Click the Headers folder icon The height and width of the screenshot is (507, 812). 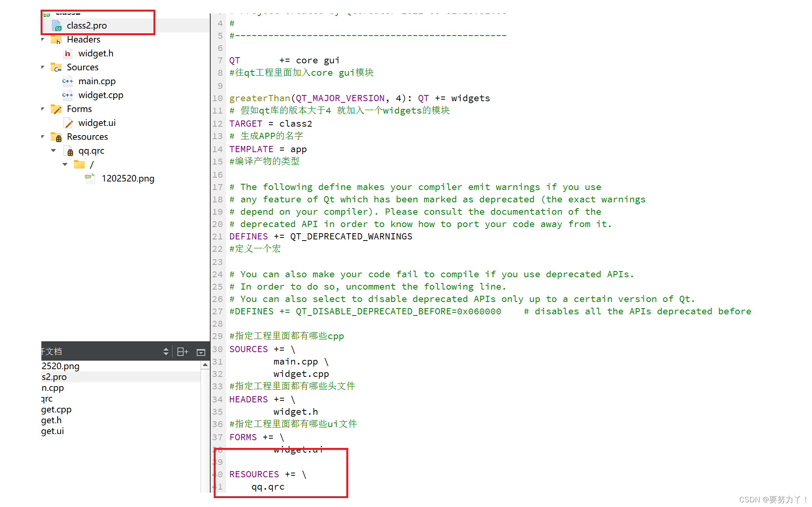click(x=56, y=39)
